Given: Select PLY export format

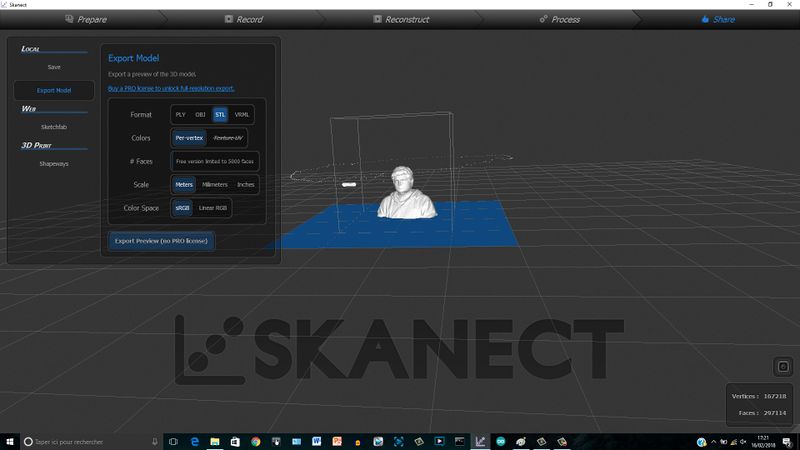Looking at the screenshot, I should click(x=180, y=115).
